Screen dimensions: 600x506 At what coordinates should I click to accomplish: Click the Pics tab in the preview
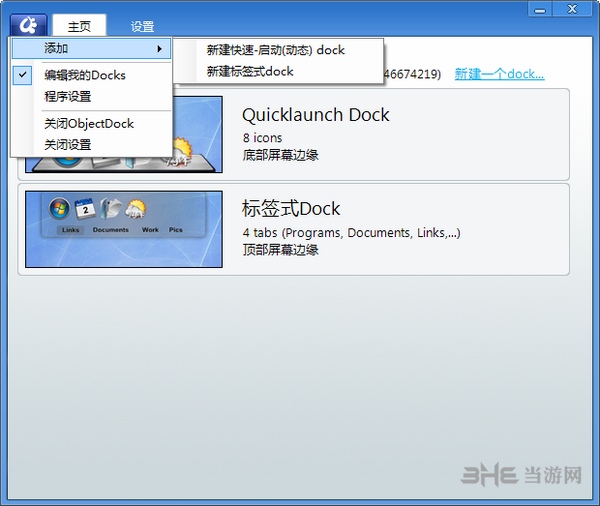coord(176,230)
